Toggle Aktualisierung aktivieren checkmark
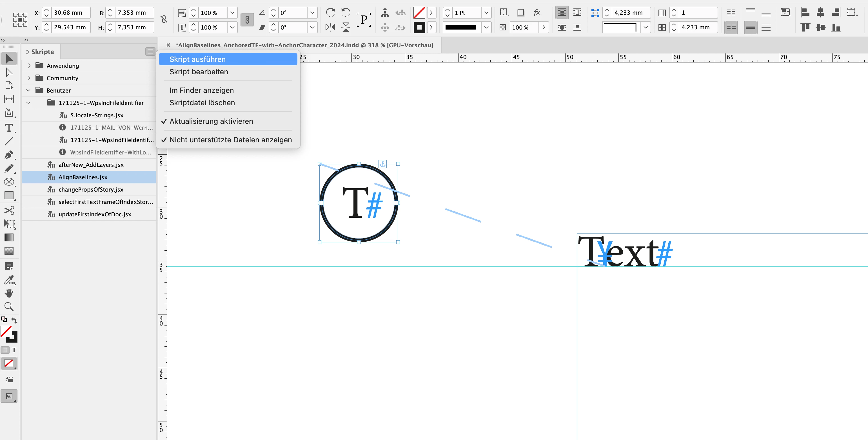868x440 pixels. pos(211,121)
